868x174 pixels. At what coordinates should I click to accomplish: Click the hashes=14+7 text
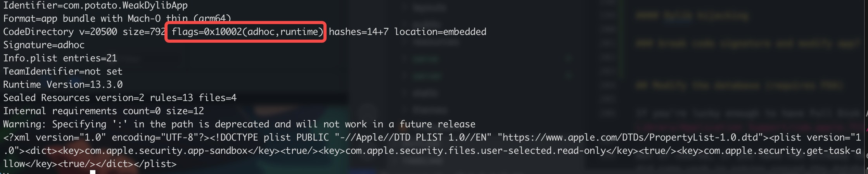(x=359, y=32)
